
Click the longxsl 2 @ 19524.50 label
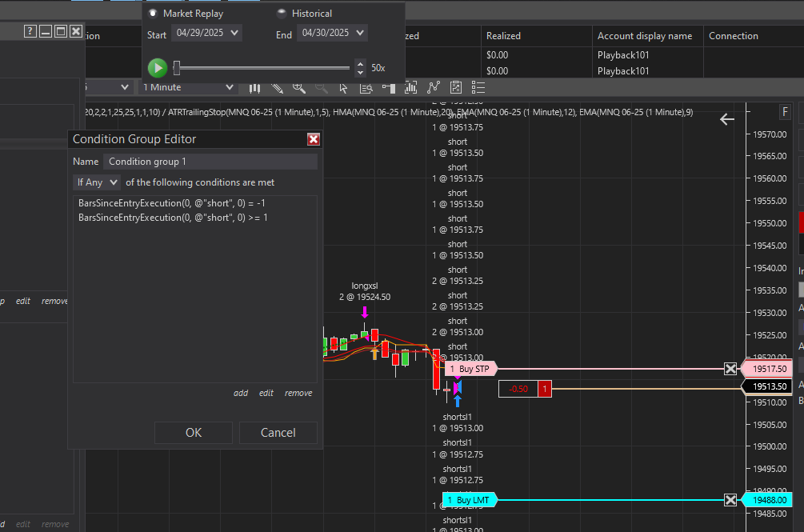tap(365, 292)
